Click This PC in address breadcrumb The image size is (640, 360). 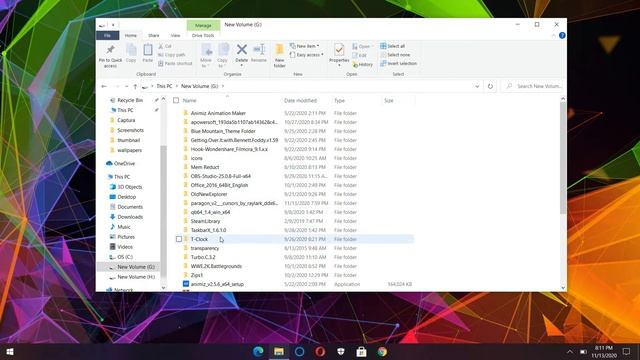tap(164, 86)
